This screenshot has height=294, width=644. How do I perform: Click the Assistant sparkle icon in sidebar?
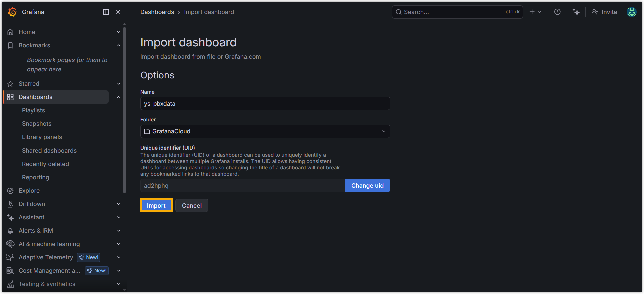(10, 217)
